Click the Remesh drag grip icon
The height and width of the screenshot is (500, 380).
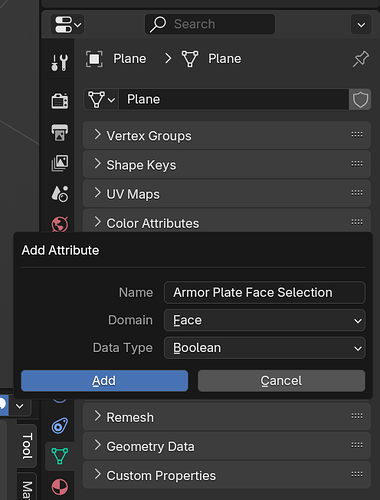357,416
